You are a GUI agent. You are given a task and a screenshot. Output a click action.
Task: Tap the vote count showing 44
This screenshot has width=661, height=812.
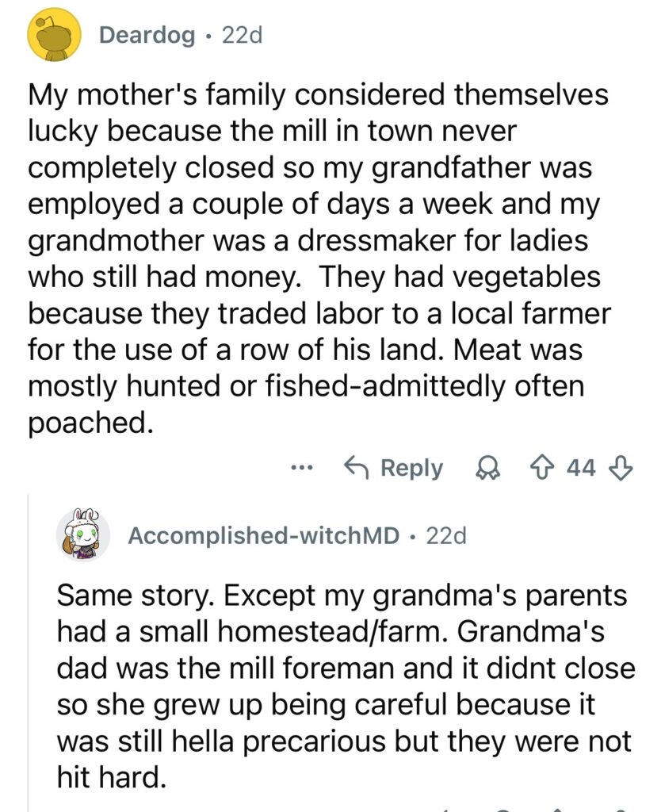pos(580,469)
